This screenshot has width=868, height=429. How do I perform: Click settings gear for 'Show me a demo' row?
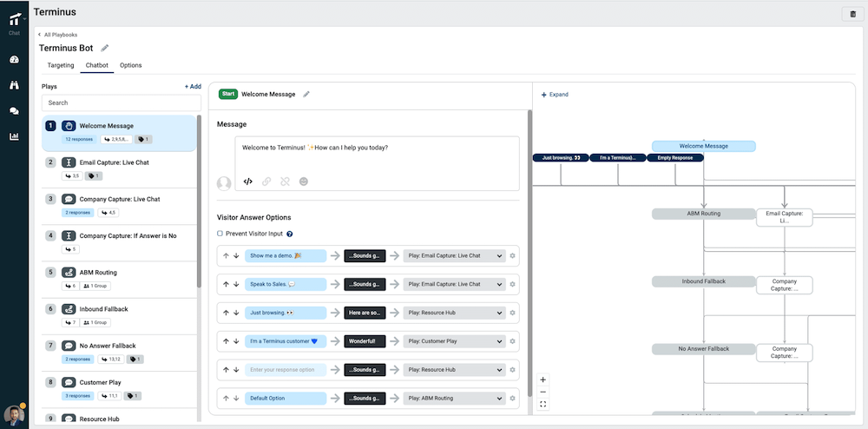coord(512,256)
